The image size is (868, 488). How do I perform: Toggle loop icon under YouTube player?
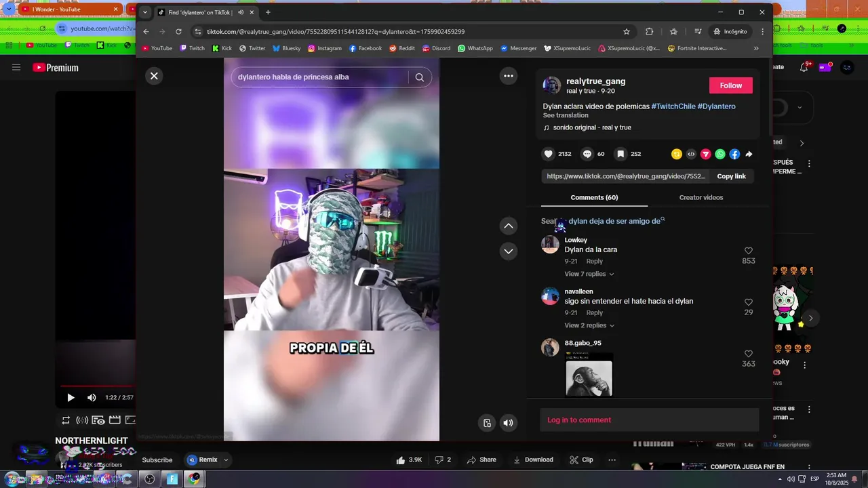tap(66, 420)
